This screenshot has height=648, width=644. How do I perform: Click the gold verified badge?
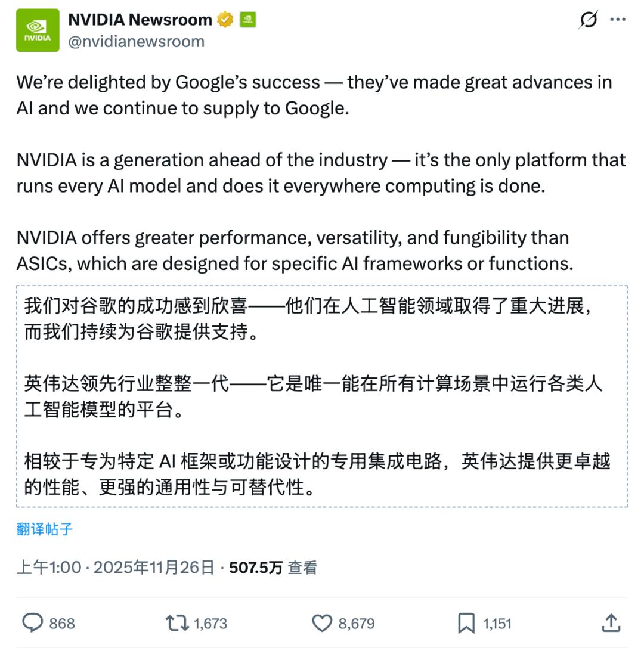[225, 20]
